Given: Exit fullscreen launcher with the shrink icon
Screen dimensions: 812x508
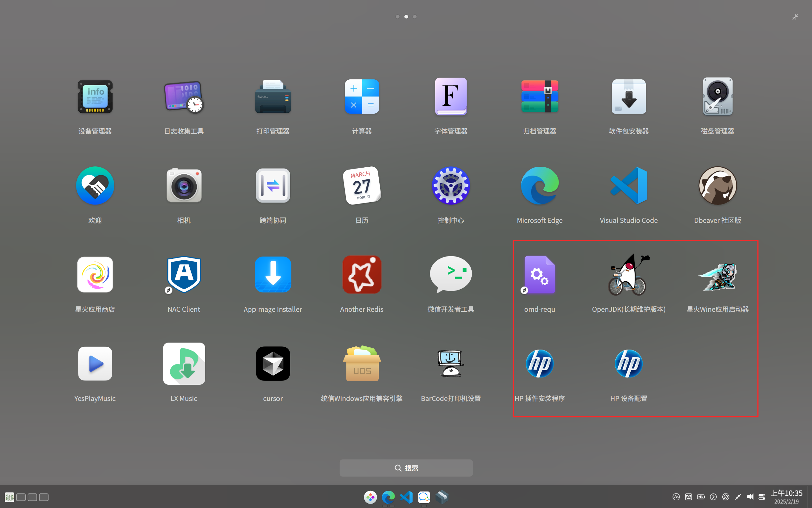Looking at the screenshot, I should coord(795,17).
